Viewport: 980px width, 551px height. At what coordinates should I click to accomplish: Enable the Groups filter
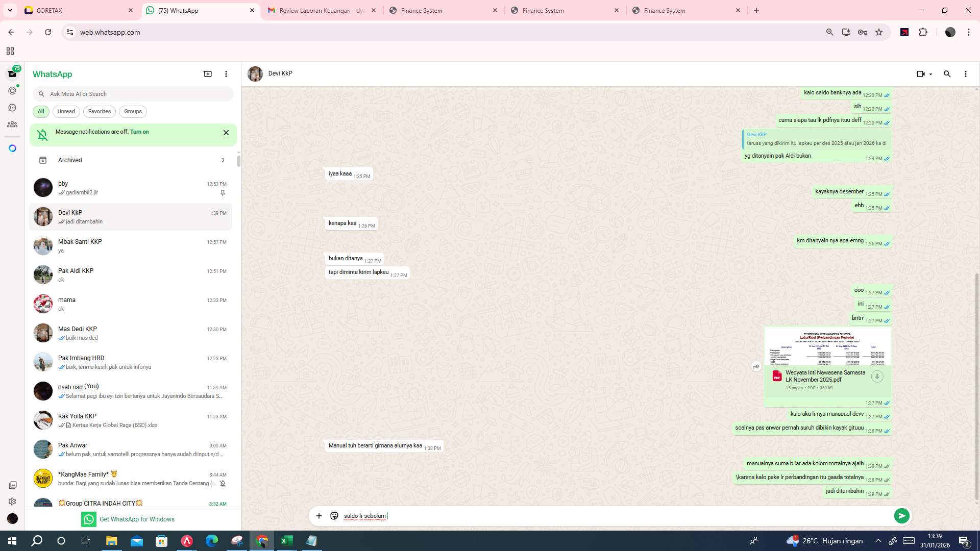pyautogui.click(x=133, y=111)
